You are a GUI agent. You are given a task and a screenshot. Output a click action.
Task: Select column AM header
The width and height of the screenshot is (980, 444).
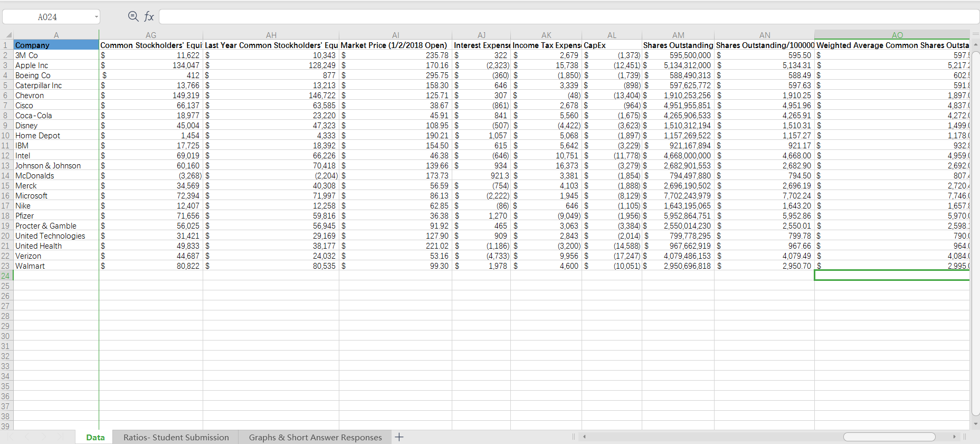(x=678, y=35)
